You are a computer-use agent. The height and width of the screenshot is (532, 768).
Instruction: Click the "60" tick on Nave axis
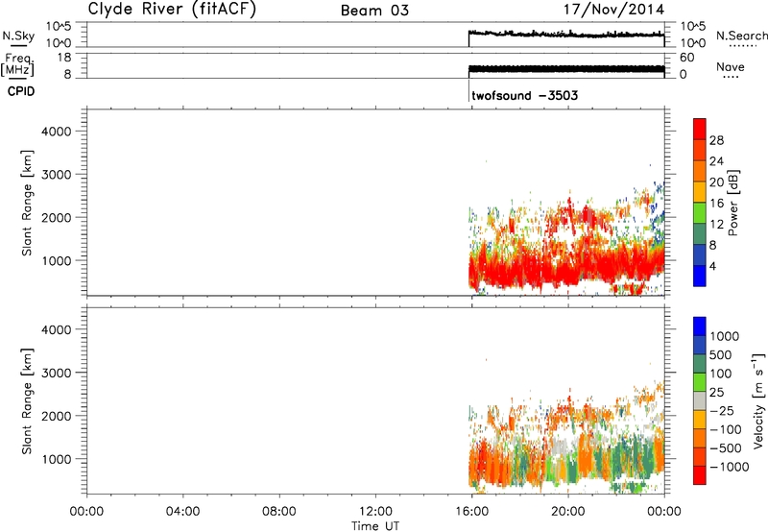pyautogui.click(x=686, y=58)
